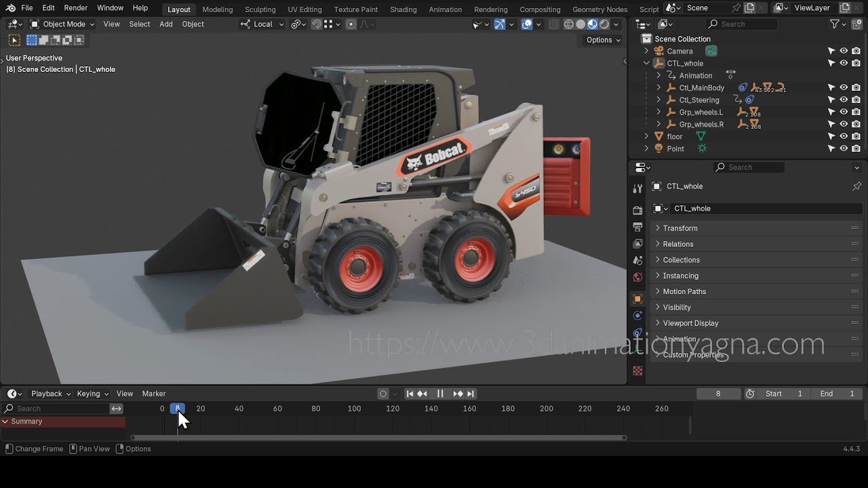Toggle snapping magnet in viewport header

click(x=317, y=24)
